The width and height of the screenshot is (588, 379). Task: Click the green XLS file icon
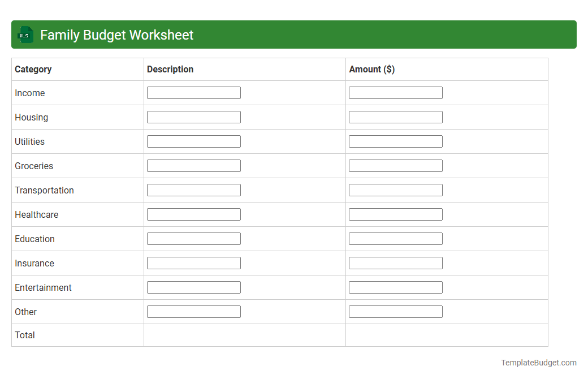tap(25, 35)
